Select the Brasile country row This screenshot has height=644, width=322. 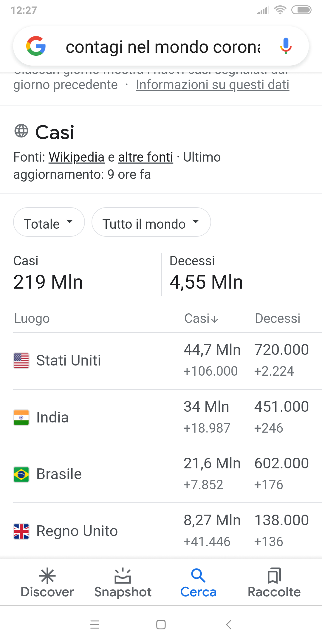(x=59, y=474)
